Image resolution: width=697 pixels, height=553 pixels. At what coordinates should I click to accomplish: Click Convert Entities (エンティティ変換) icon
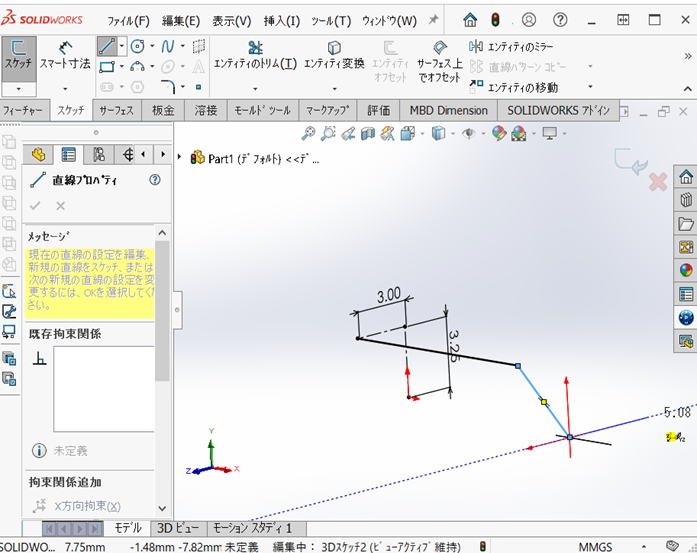[334, 55]
